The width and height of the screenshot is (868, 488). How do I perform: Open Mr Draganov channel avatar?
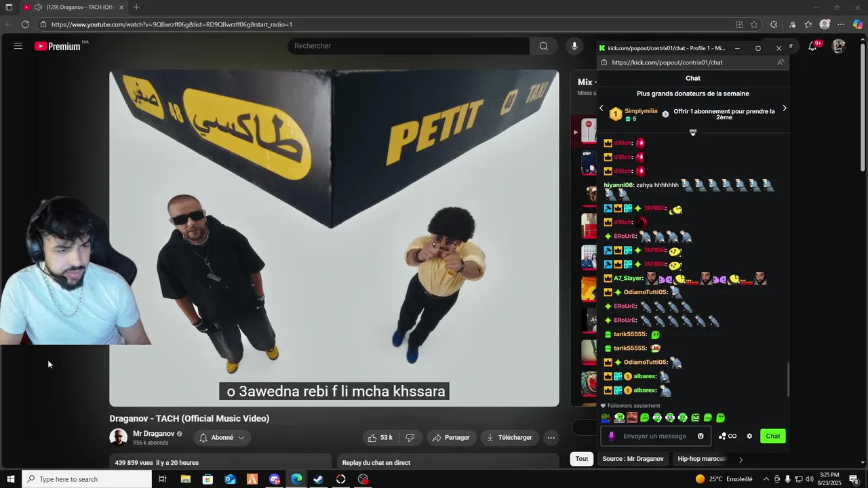tap(119, 438)
